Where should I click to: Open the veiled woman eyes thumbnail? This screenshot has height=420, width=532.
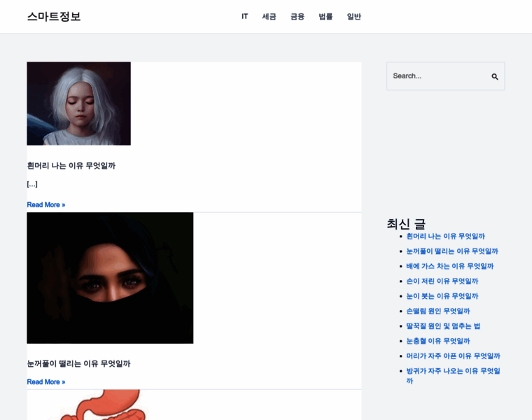[110, 278]
